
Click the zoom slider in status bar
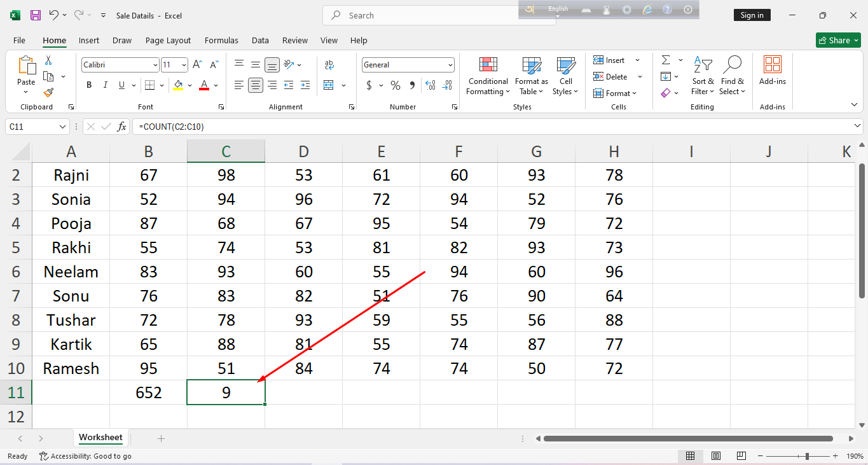(807, 456)
